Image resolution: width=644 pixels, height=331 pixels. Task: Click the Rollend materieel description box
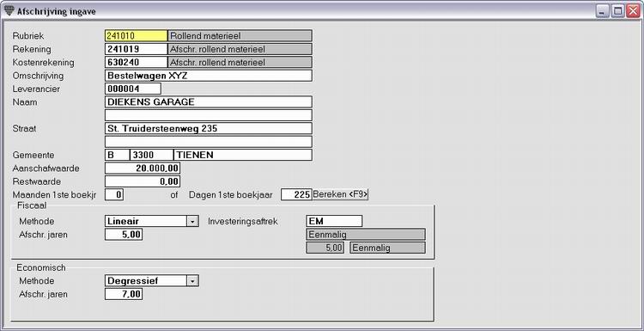(240, 36)
